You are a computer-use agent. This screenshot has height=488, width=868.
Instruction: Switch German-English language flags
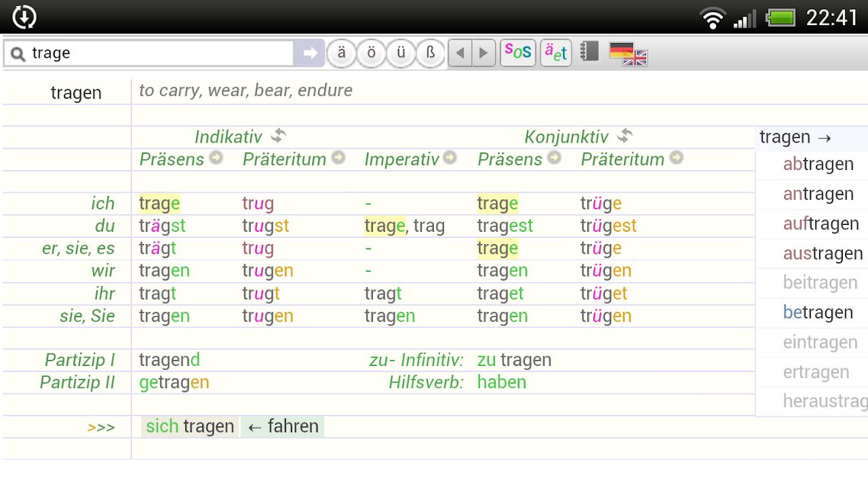coord(628,54)
